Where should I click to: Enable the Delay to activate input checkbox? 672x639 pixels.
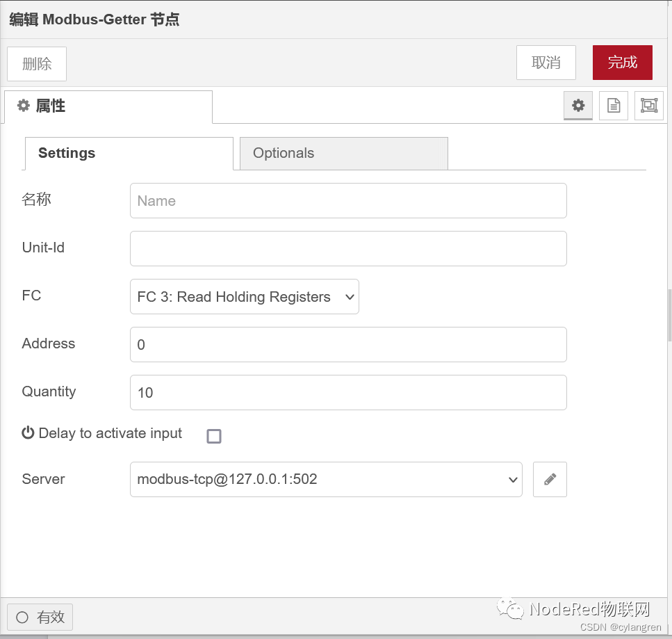(214, 436)
